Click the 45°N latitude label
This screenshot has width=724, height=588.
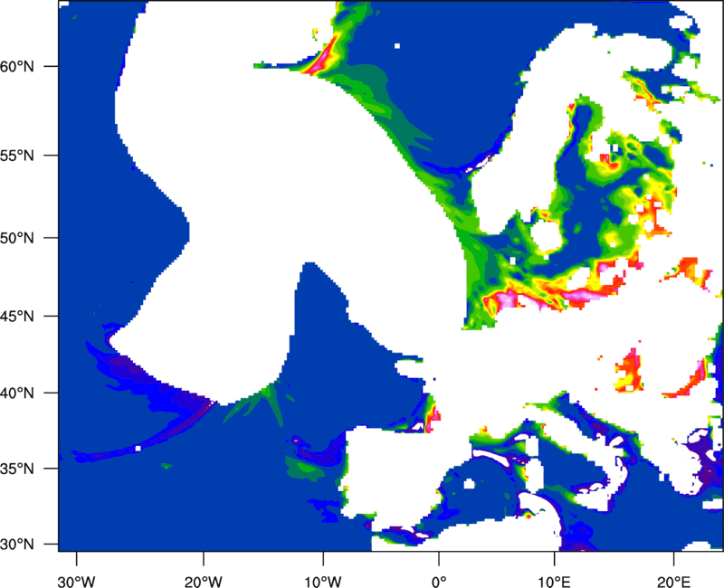point(17,317)
